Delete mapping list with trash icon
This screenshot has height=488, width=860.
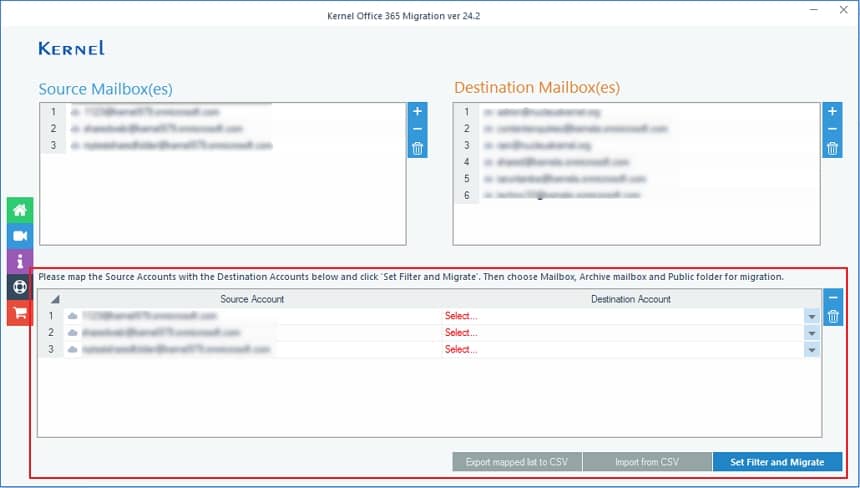[x=833, y=316]
